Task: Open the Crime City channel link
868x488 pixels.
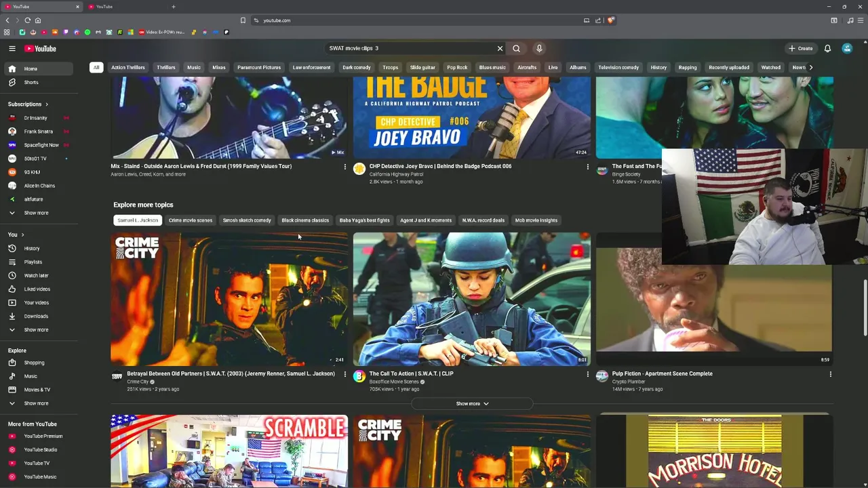Action: [x=138, y=382]
